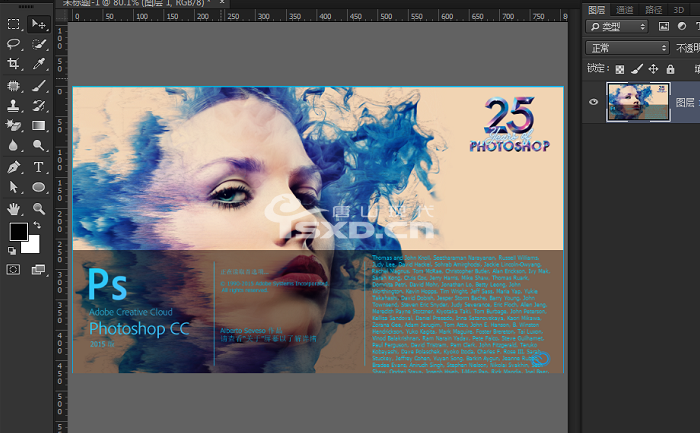Screen dimensions: 700x433
Task: Switch to 图层 (Layers) tab
Action: (596, 9)
